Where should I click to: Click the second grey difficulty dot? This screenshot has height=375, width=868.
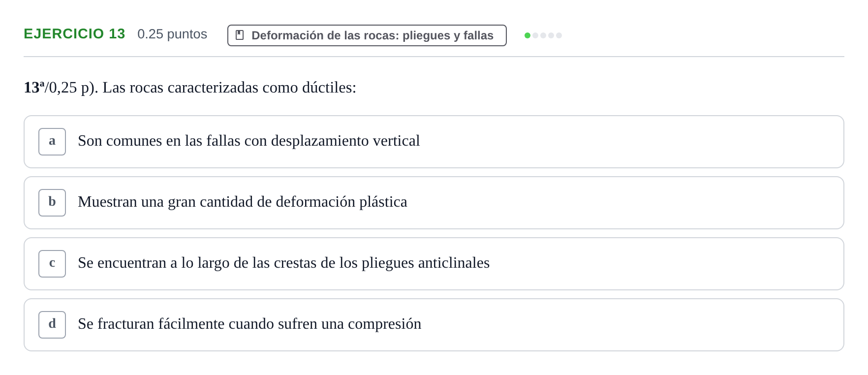pyautogui.click(x=535, y=35)
